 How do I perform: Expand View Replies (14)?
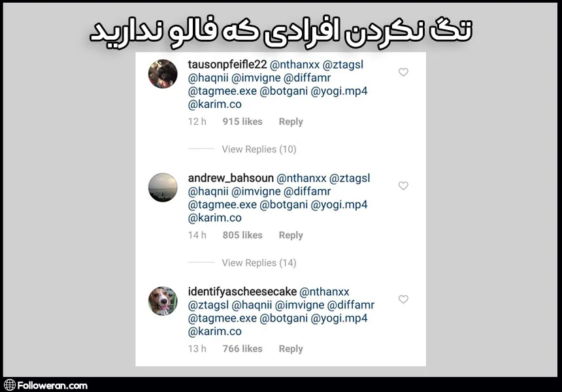259,263
